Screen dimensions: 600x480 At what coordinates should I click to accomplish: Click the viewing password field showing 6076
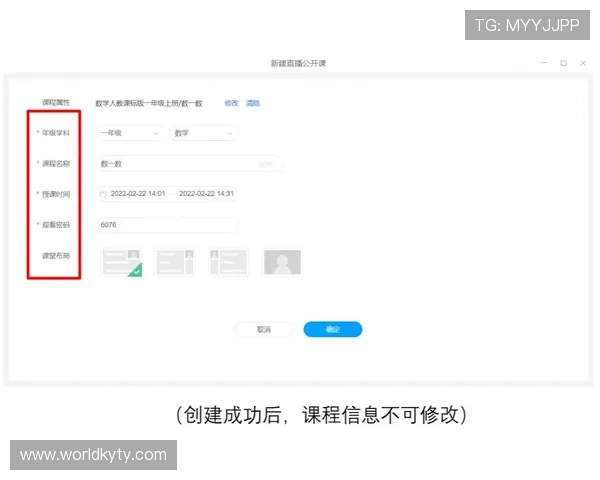(166, 225)
